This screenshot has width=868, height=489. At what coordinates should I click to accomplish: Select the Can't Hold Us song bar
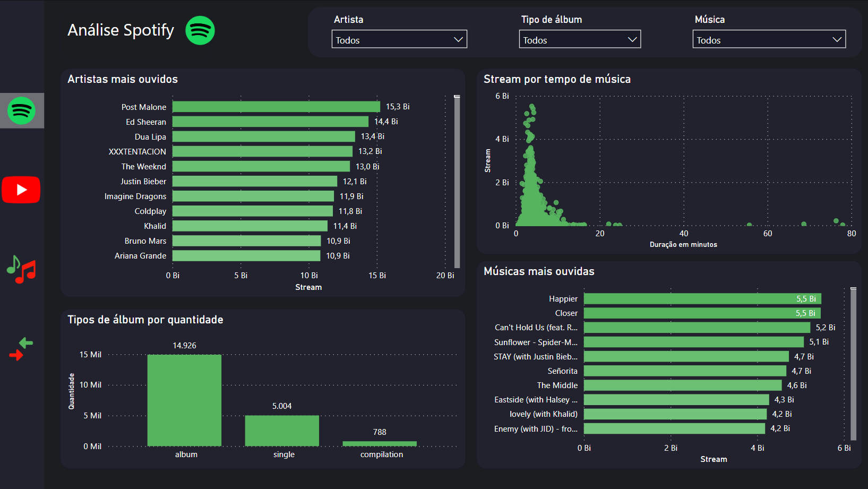[x=697, y=328]
